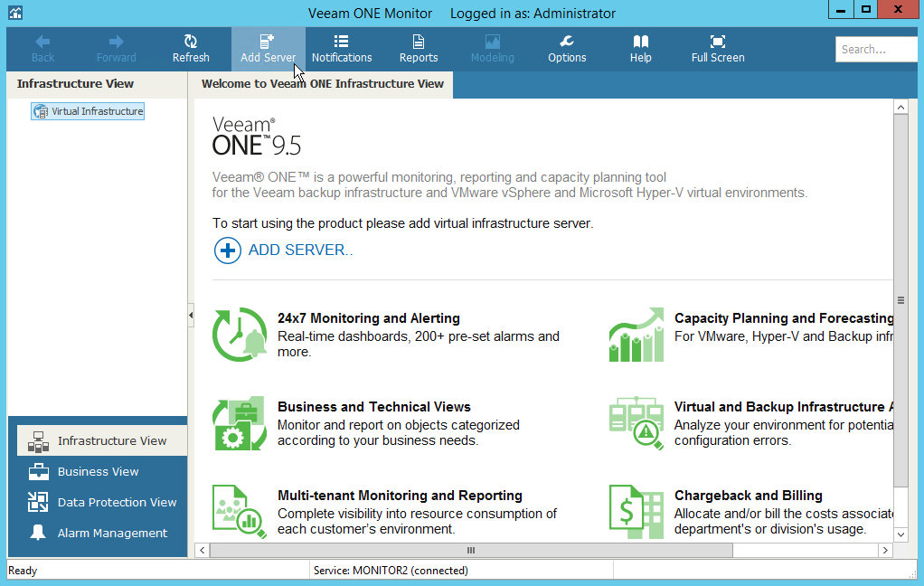Click the vertical scrollbar up arrow

(900, 108)
